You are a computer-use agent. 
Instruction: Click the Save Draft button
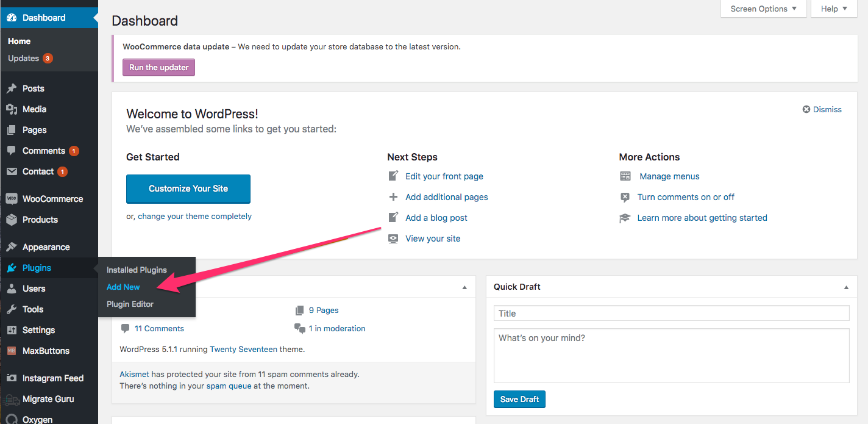(519, 400)
